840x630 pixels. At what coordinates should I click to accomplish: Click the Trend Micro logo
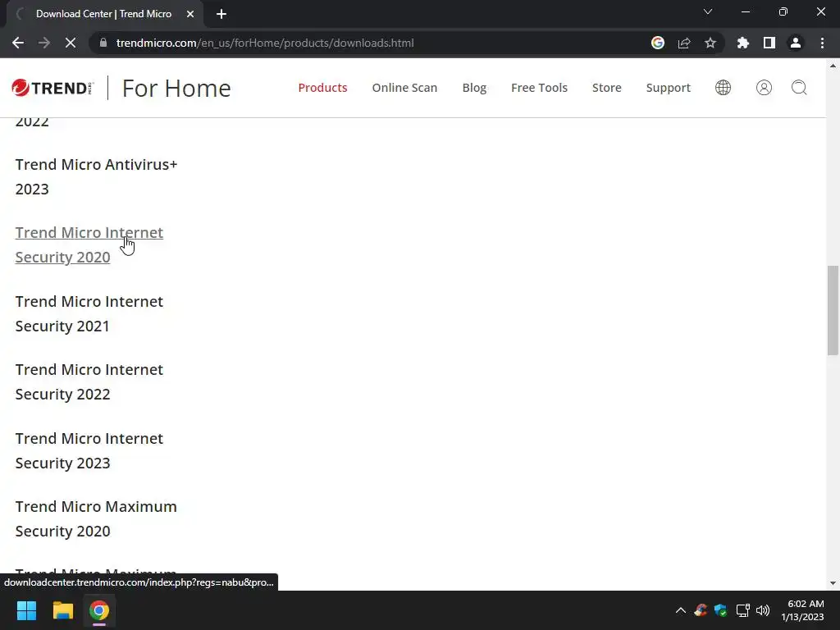pyautogui.click(x=52, y=88)
